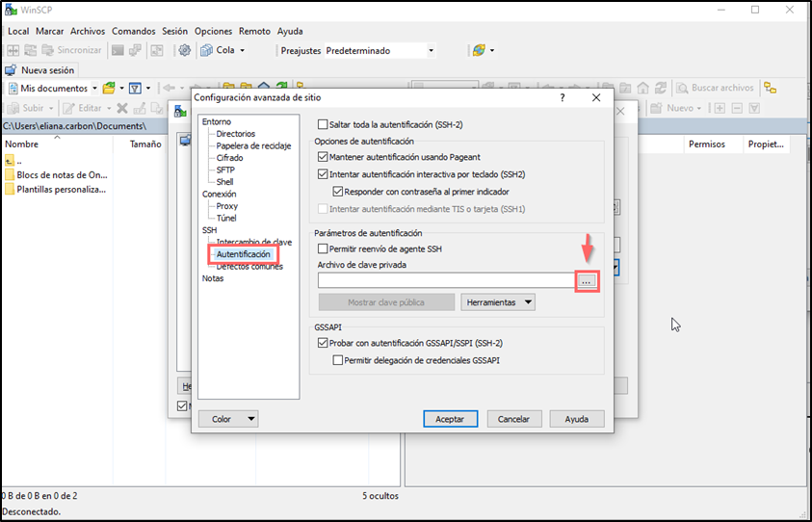Click the ? help icon in dialog title
Screen dimensions: 812x522
click(563, 98)
